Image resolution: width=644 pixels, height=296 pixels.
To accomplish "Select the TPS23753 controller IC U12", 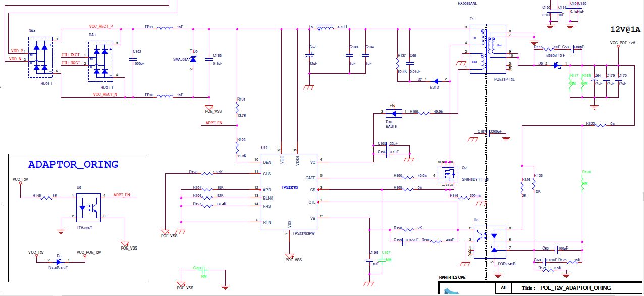I will tap(289, 192).
